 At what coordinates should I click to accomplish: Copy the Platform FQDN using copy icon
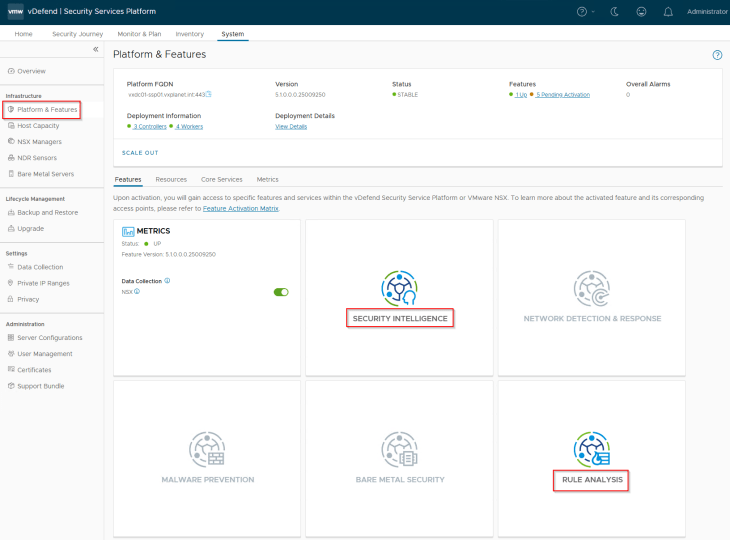[209, 94]
